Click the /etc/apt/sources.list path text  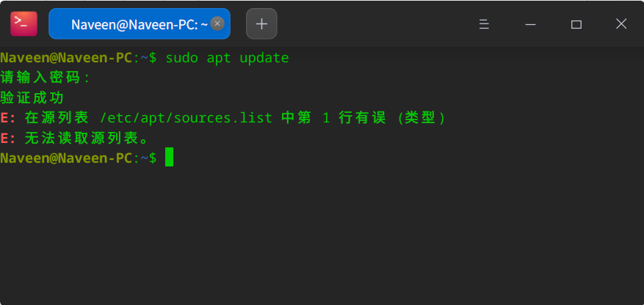click(186, 117)
